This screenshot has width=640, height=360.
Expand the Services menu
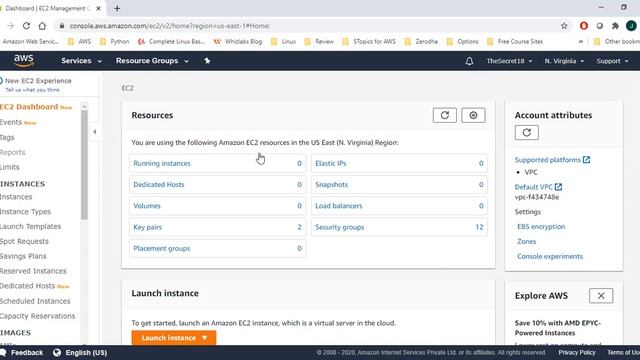pos(81,61)
